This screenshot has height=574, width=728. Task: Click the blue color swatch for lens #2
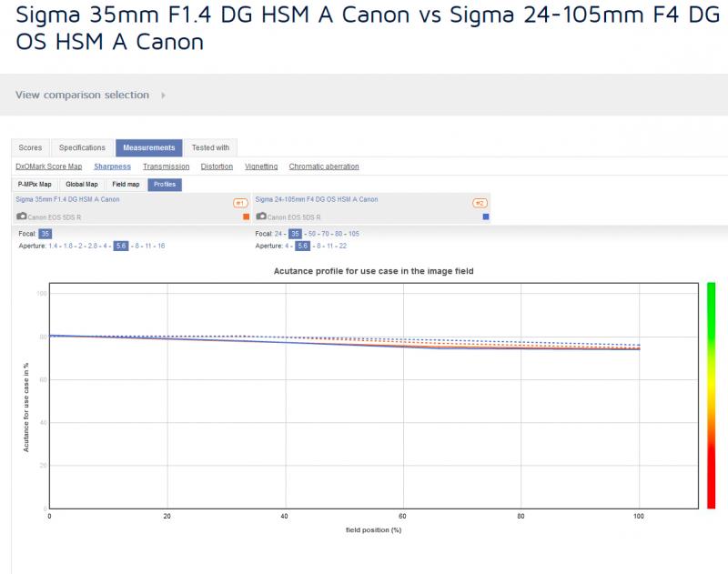point(486,217)
